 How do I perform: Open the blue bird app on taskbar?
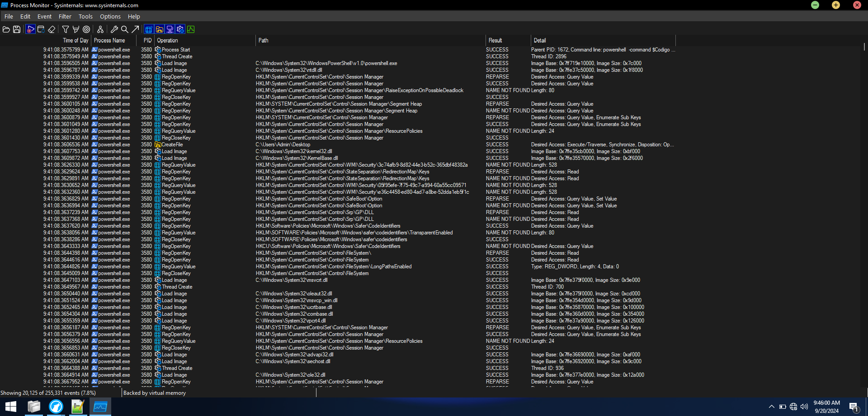click(x=56, y=407)
